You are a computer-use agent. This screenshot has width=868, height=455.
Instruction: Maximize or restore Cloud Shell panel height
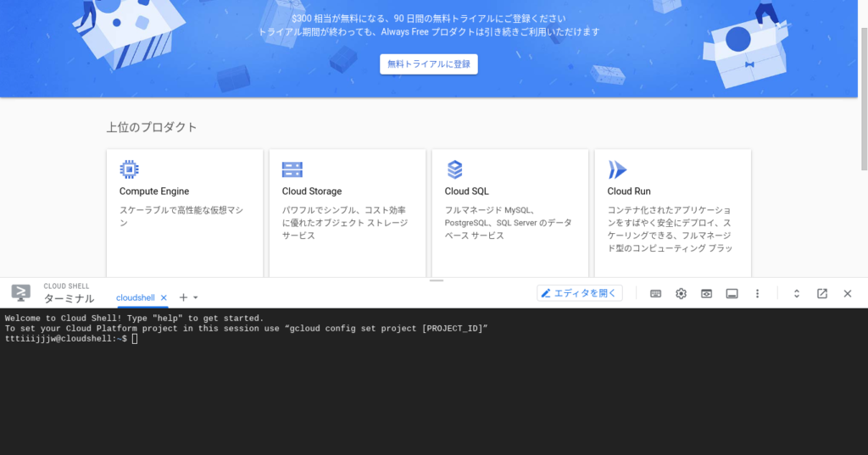(x=797, y=293)
